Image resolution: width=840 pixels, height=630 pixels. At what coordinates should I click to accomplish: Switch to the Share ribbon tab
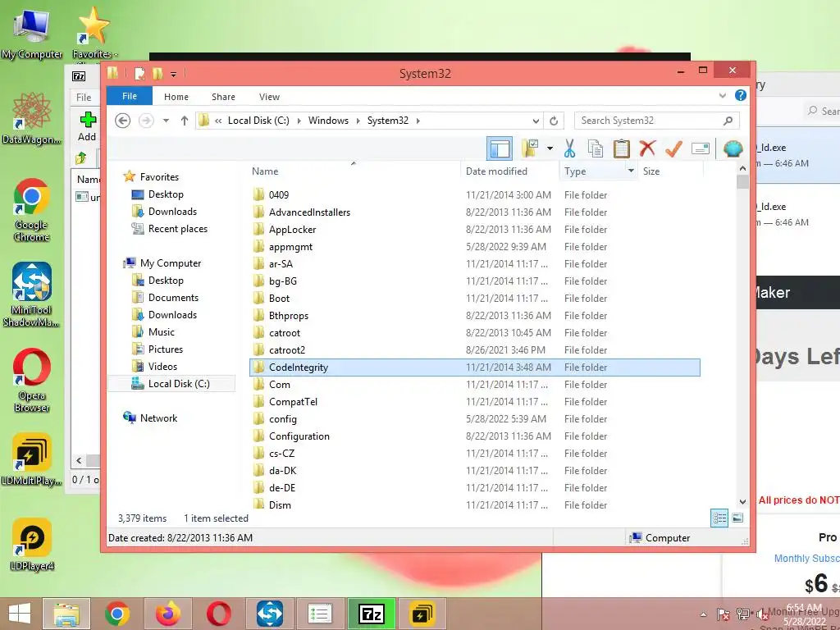point(223,97)
